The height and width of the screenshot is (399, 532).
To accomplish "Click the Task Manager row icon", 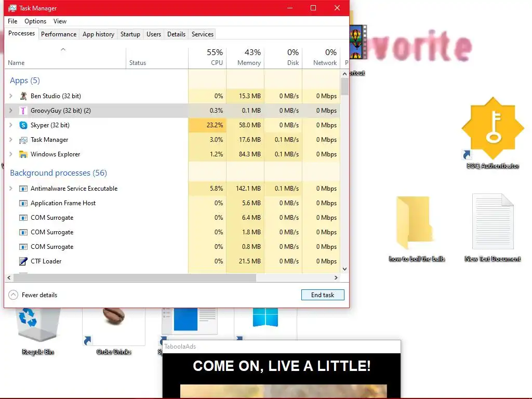I will pyautogui.click(x=23, y=140).
